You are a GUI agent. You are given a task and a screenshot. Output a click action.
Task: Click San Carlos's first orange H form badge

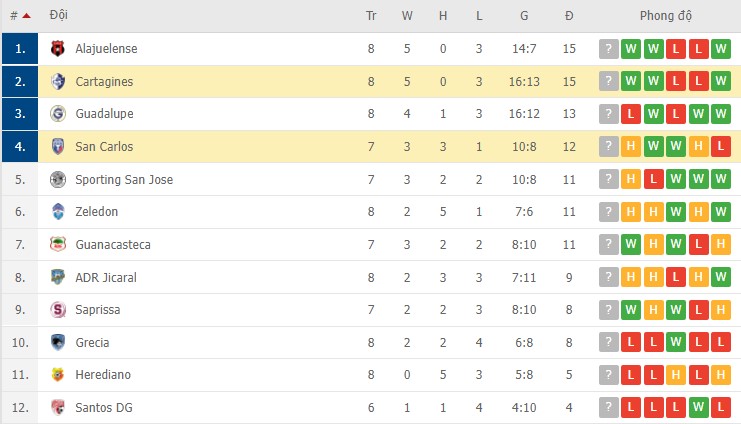[631, 147]
